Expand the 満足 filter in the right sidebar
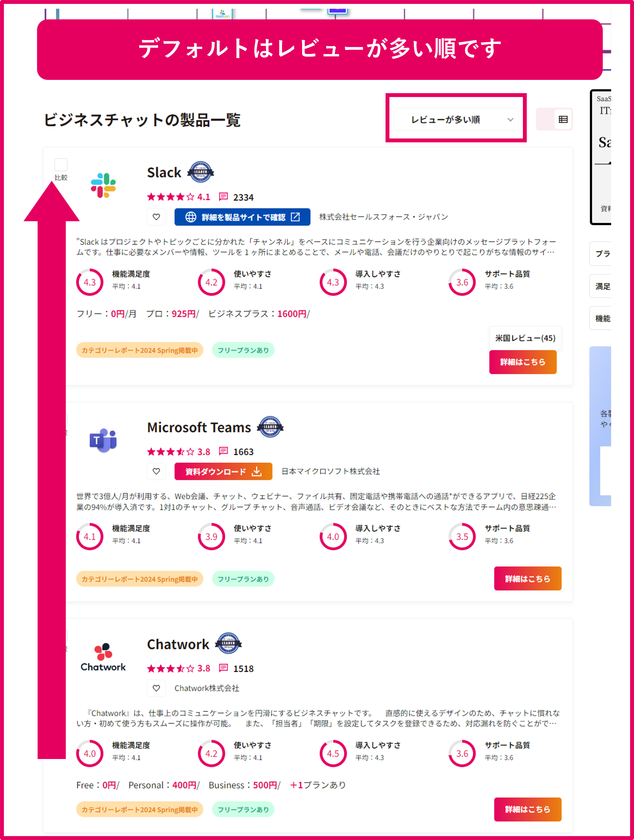The image size is (634, 840). [x=603, y=287]
